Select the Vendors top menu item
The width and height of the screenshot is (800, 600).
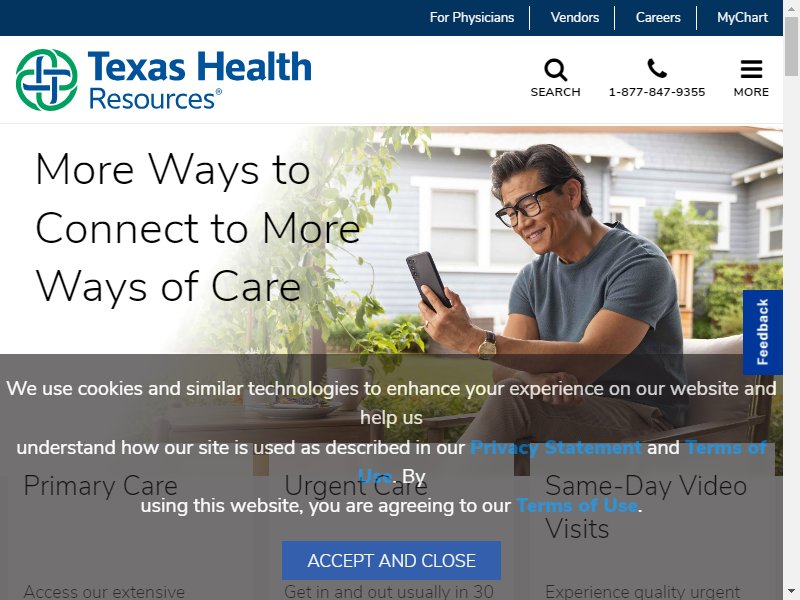point(574,17)
